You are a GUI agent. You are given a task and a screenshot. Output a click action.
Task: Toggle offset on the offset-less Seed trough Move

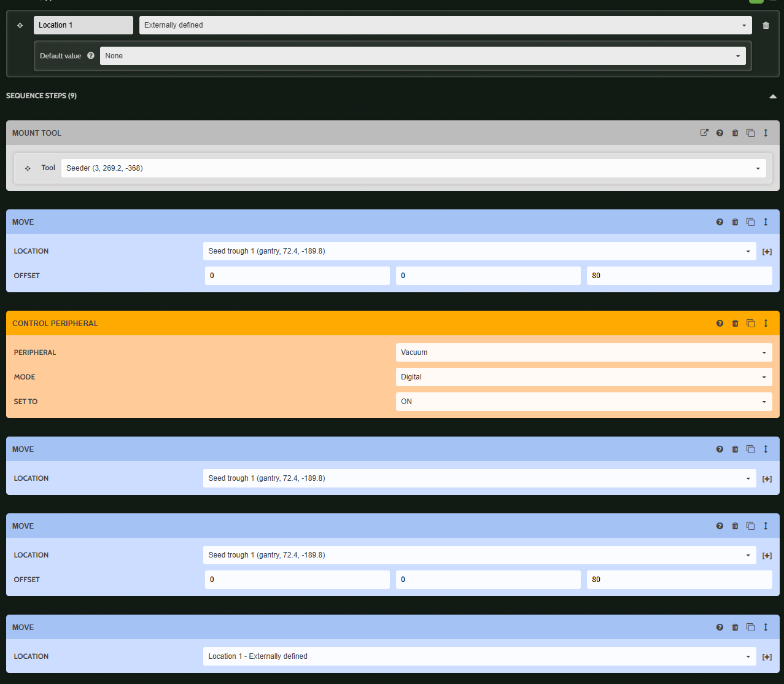(x=767, y=478)
